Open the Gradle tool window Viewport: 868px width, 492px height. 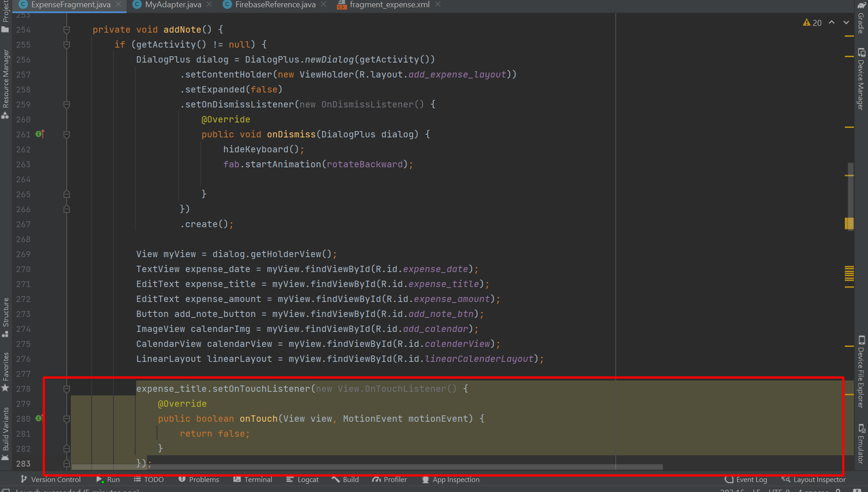point(861,18)
